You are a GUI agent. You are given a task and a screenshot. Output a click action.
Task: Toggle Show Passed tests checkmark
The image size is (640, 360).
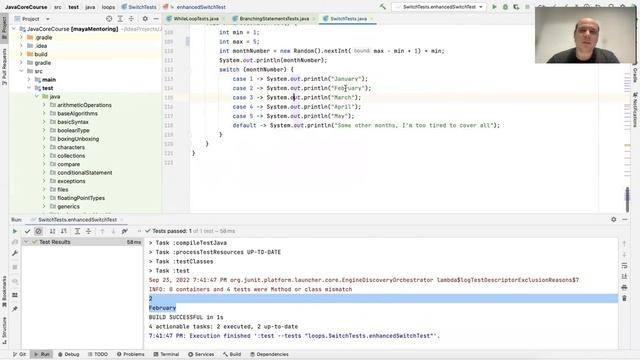[27, 231]
